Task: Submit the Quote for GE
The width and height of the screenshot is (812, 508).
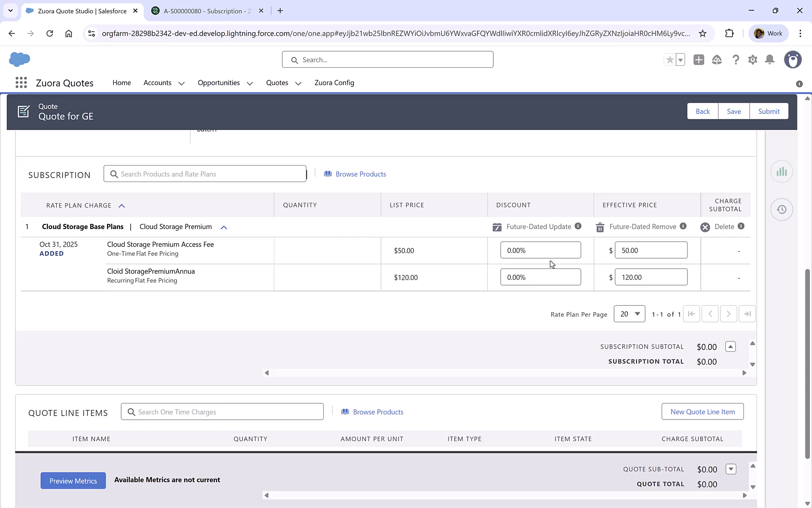Action: [769, 111]
